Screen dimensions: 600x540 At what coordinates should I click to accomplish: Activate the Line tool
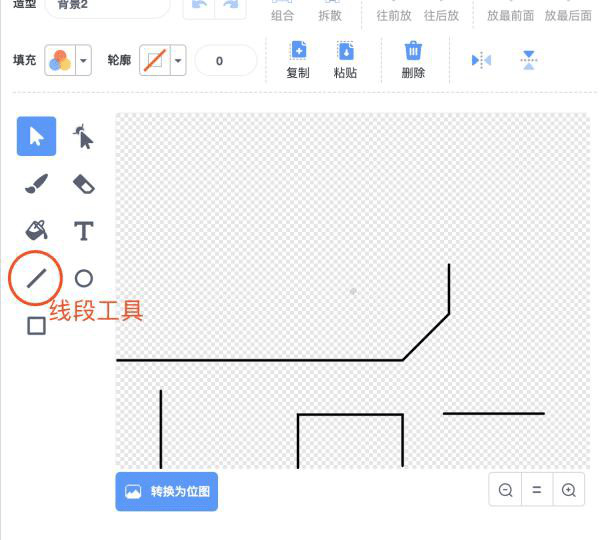[x=36, y=278]
